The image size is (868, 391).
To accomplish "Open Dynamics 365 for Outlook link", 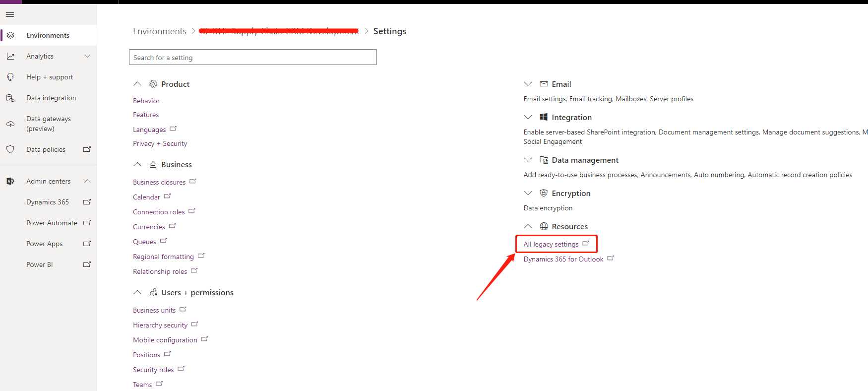I will (x=563, y=259).
